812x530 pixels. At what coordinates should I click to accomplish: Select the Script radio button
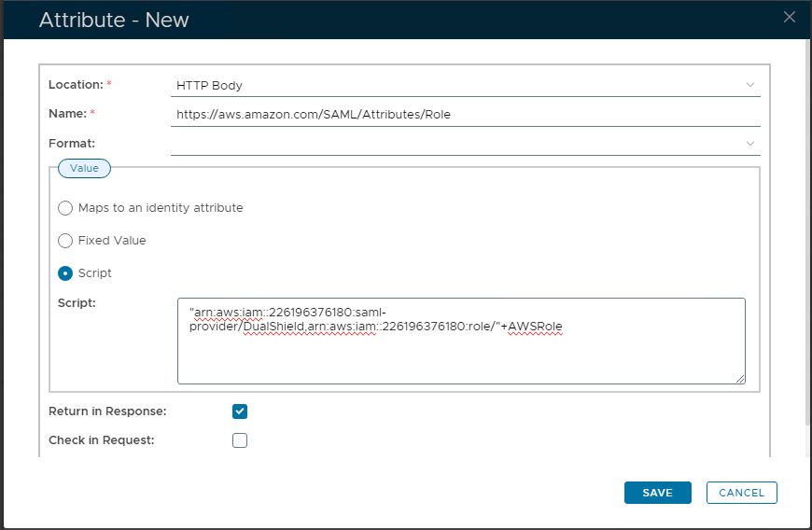click(x=65, y=273)
